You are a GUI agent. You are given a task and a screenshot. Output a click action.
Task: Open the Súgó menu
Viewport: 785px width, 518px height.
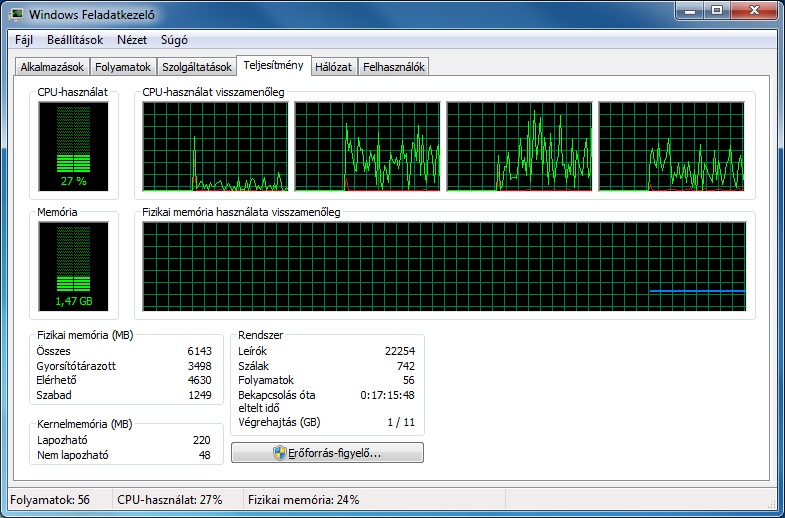(x=174, y=40)
